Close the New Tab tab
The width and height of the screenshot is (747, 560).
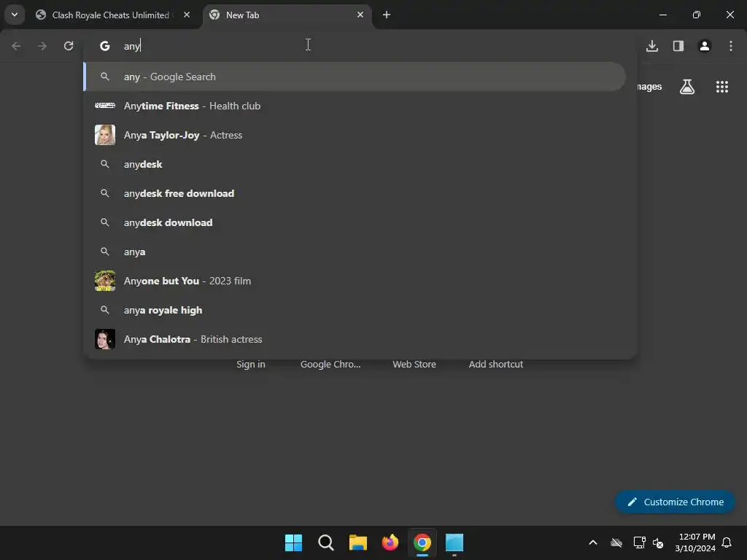point(360,15)
